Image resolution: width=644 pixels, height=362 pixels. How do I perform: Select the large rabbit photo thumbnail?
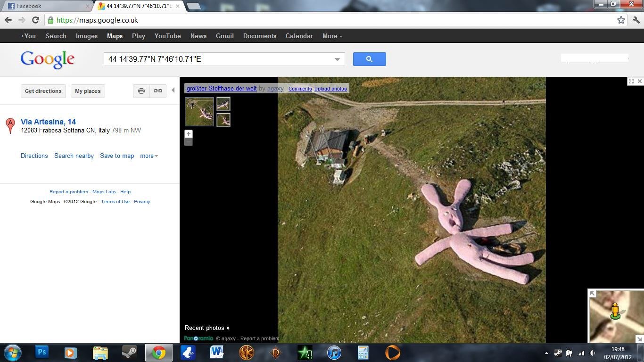pyautogui.click(x=199, y=112)
